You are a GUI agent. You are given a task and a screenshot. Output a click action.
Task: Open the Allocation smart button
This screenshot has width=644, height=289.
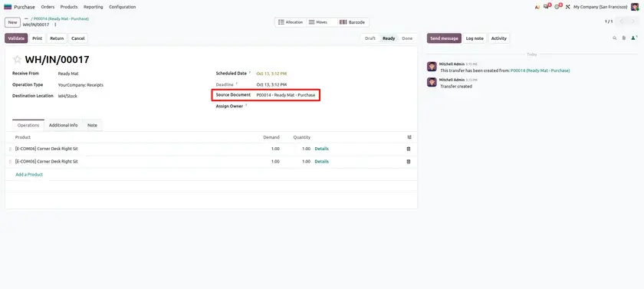(291, 22)
